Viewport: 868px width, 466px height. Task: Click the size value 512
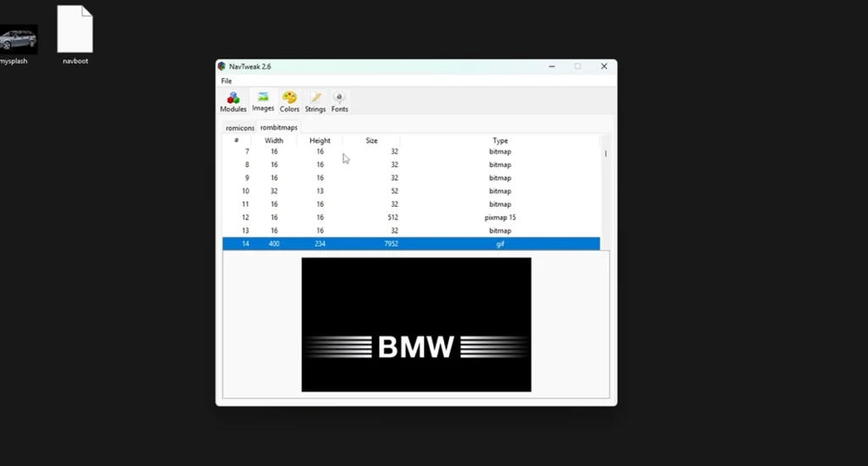pyautogui.click(x=392, y=218)
